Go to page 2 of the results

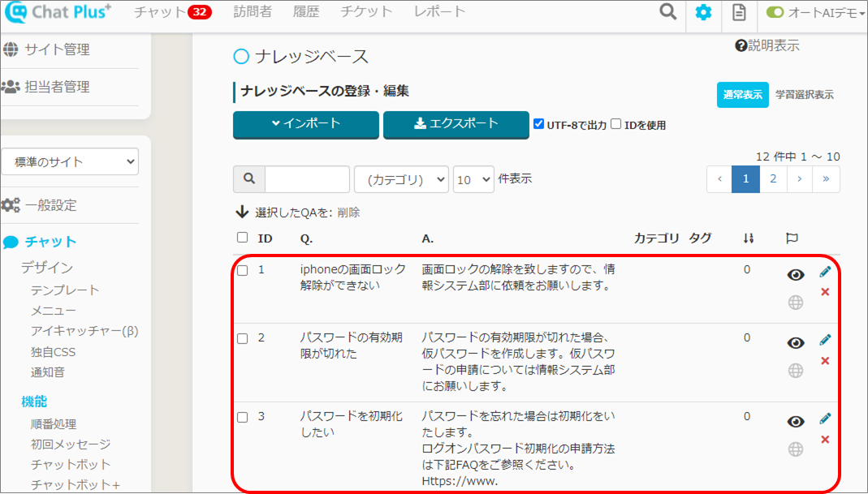pyautogui.click(x=773, y=179)
